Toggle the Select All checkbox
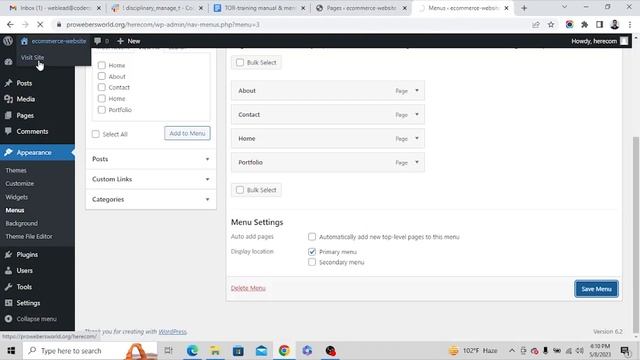 coord(96,134)
